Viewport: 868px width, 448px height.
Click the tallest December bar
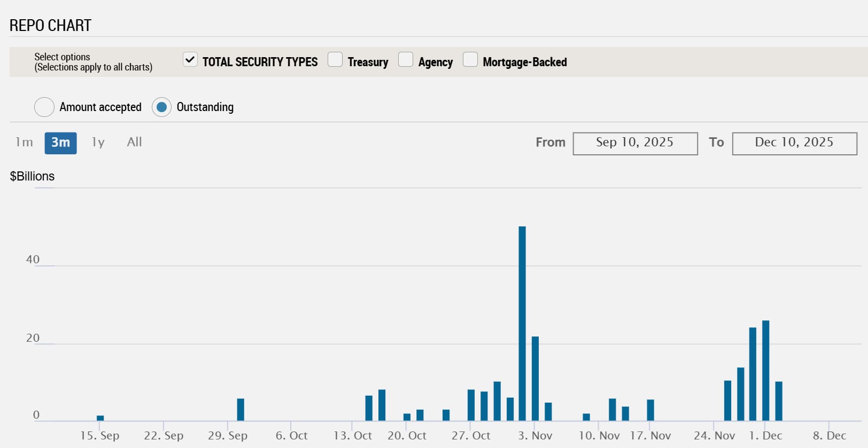[x=765, y=371]
